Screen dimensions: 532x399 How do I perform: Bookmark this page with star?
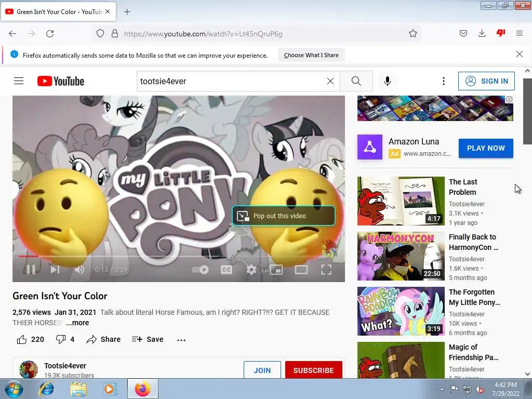[x=413, y=34]
